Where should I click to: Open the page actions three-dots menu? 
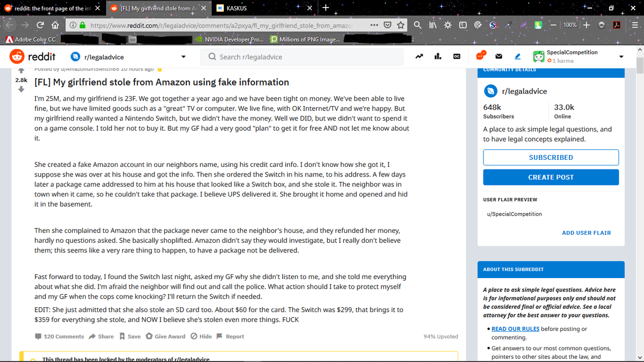[374, 25]
